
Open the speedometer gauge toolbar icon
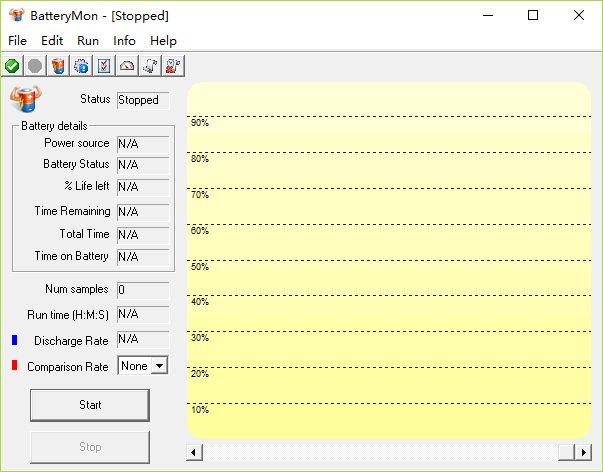[127, 66]
